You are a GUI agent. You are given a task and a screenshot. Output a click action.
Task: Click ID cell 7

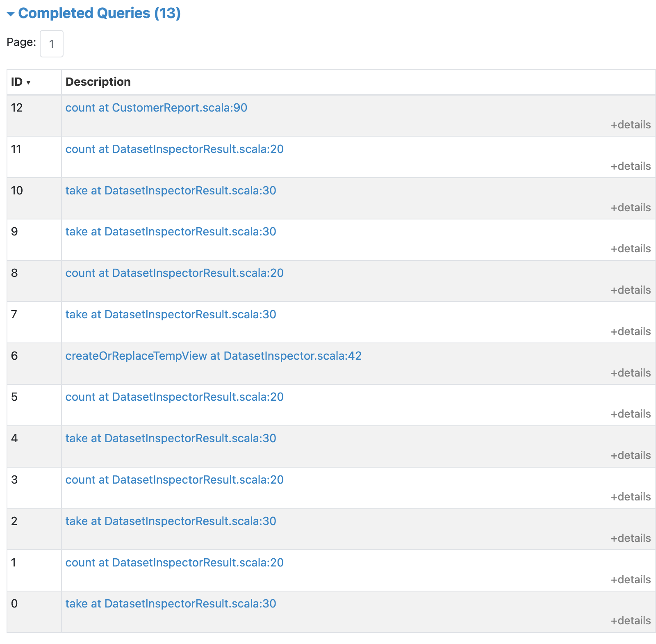[x=34, y=322]
